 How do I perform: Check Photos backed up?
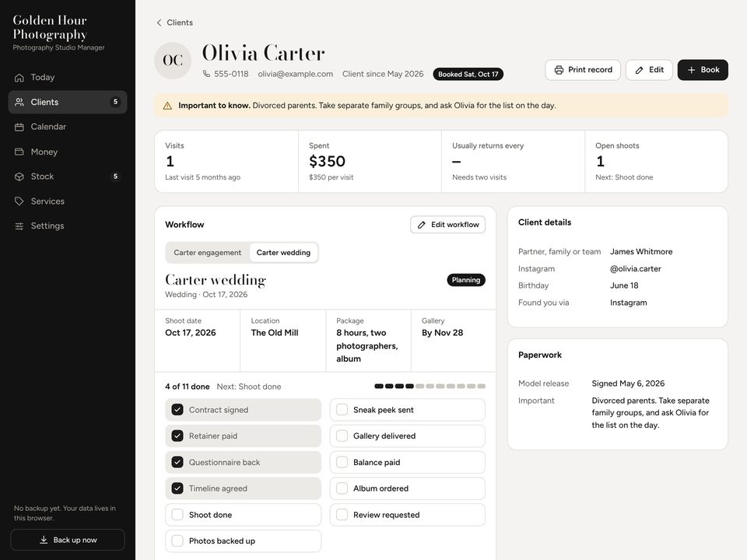click(177, 541)
